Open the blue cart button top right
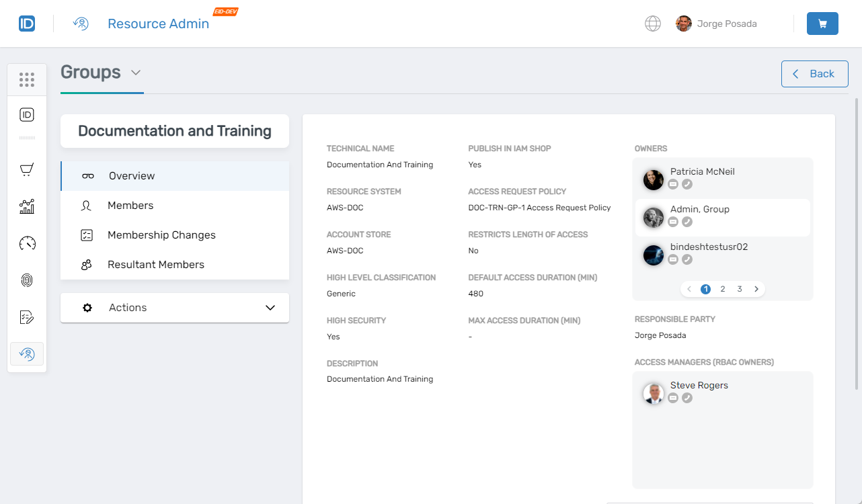Image resolution: width=862 pixels, height=504 pixels. (x=822, y=23)
